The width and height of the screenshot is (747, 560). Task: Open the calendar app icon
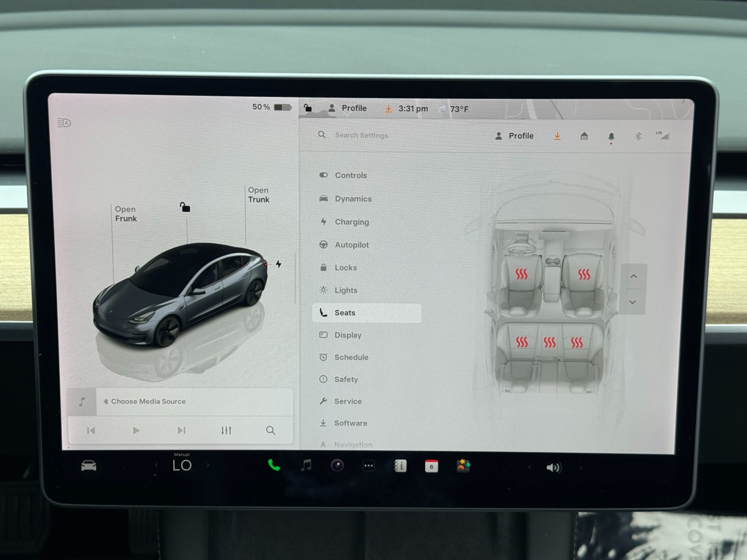(431, 466)
